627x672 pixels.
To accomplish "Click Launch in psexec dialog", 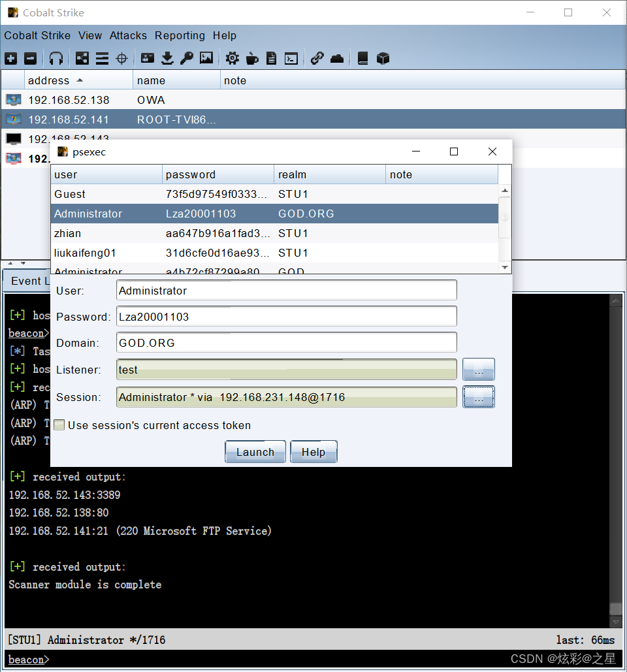I will click(255, 452).
